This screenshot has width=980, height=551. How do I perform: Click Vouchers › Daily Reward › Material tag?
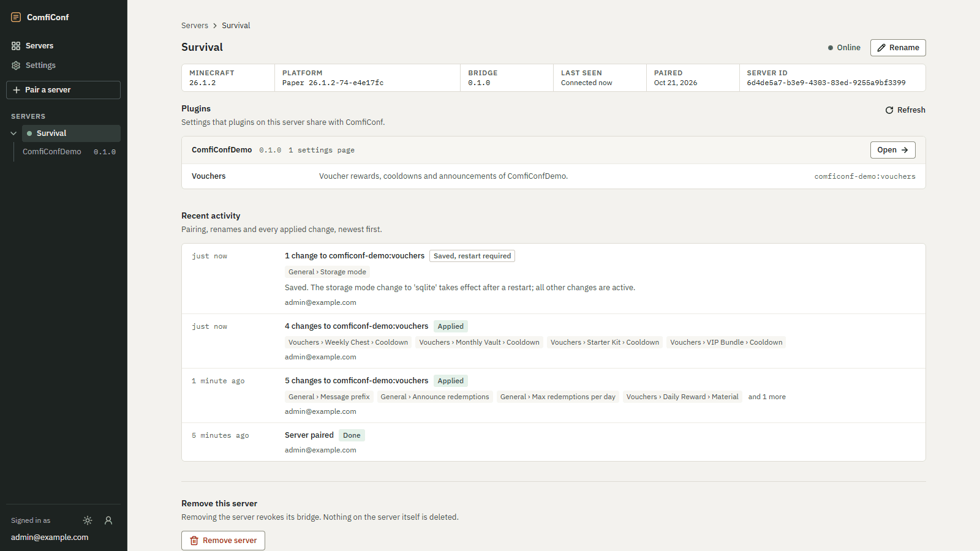[682, 397]
